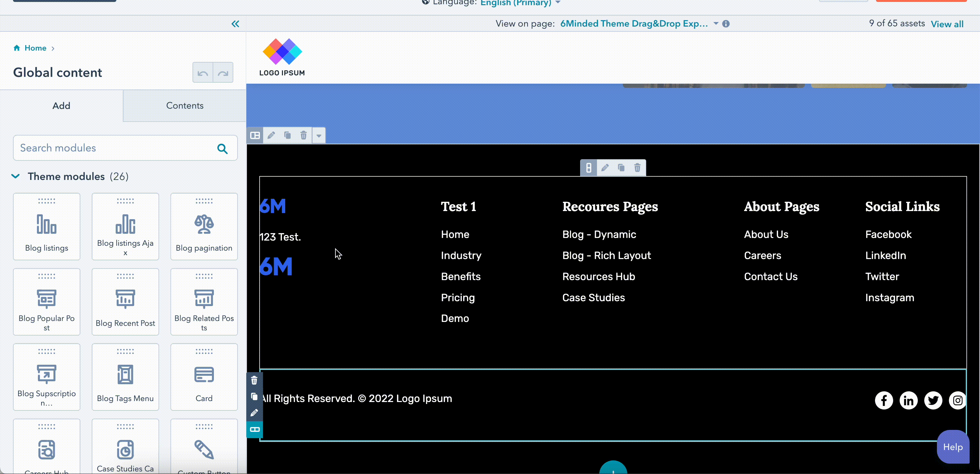Delete section using trash in blue toolbar

tap(304, 136)
